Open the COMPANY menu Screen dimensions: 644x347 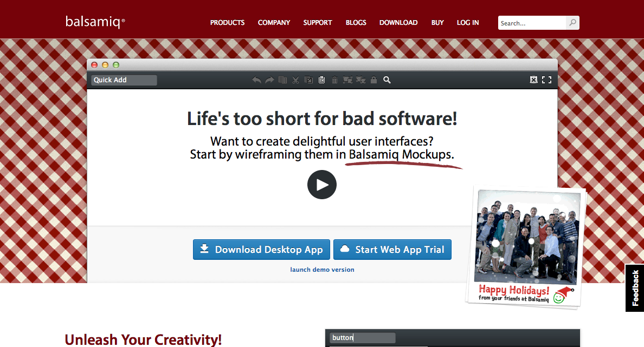tap(274, 23)
